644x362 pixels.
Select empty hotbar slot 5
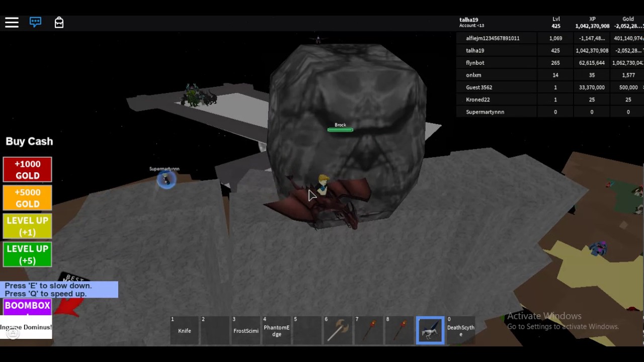coord(307,330)
